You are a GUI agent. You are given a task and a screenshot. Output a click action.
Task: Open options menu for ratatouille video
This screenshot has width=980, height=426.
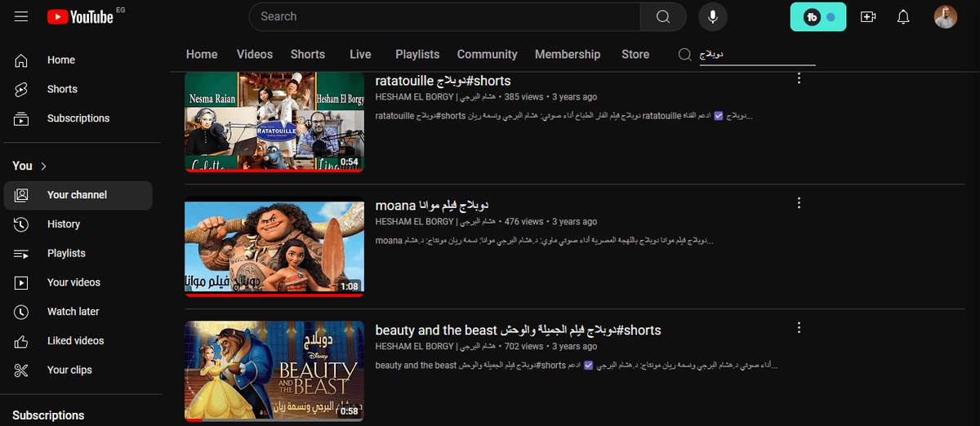799,78
